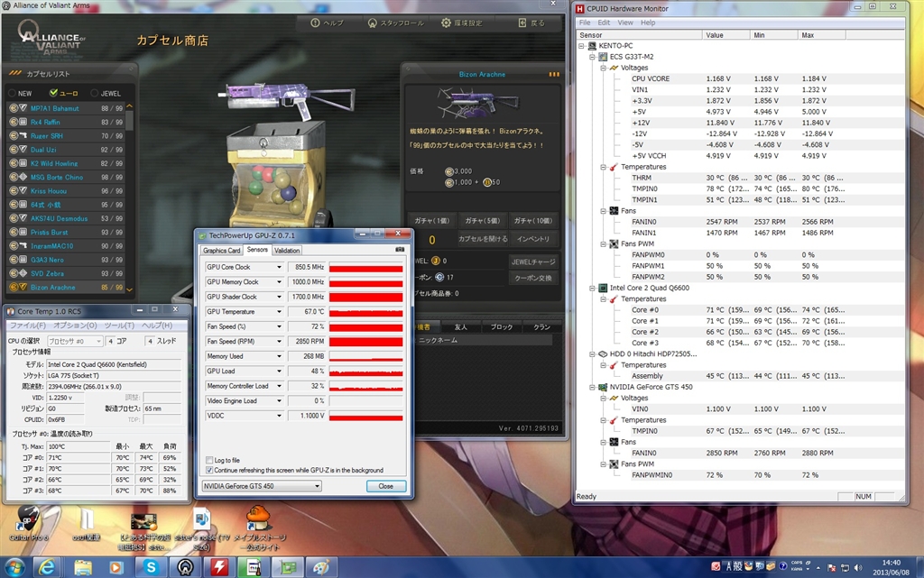This screenshot has width=924, height=578.
Task: Open Fan Speed (RPM) sensor dropdown
Action: tap(279, 342)
